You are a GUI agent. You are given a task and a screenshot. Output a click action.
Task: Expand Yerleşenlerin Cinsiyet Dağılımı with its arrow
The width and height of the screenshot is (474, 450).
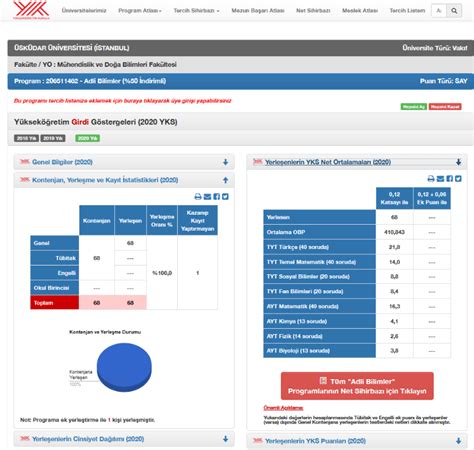coord(226,439)
